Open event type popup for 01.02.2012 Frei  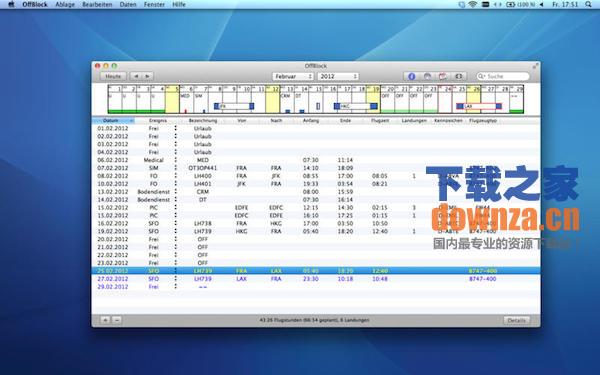(176, 129)
